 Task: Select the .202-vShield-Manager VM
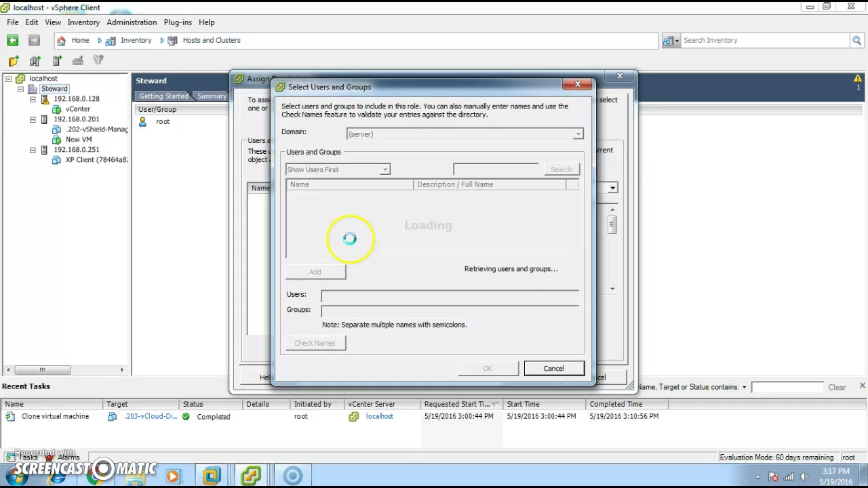tap(96, 129)
